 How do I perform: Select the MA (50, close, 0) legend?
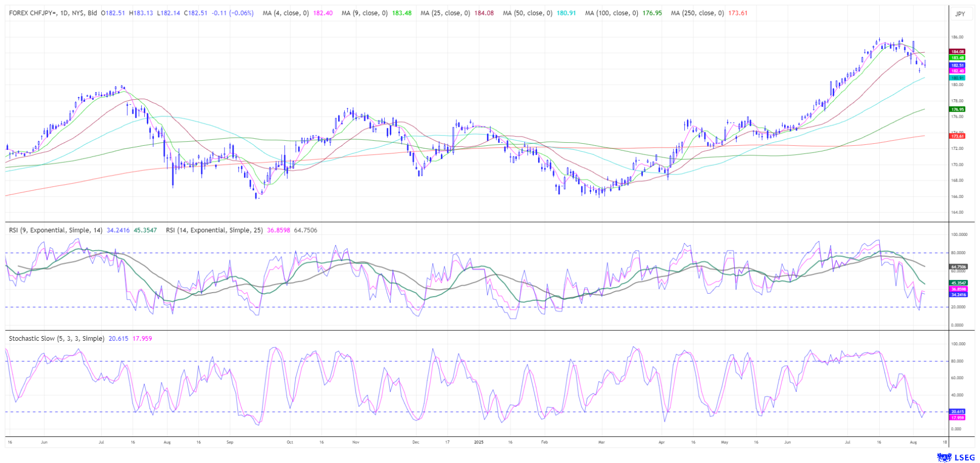pos(527,13)
